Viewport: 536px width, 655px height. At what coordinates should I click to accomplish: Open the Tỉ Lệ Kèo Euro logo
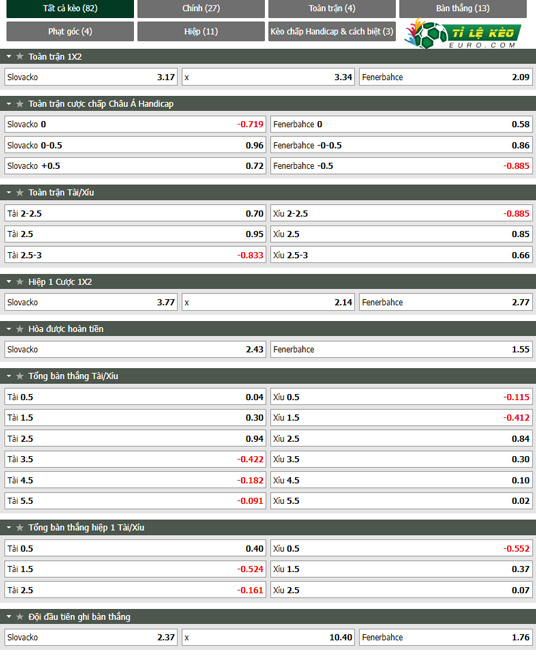pos(462,34)
